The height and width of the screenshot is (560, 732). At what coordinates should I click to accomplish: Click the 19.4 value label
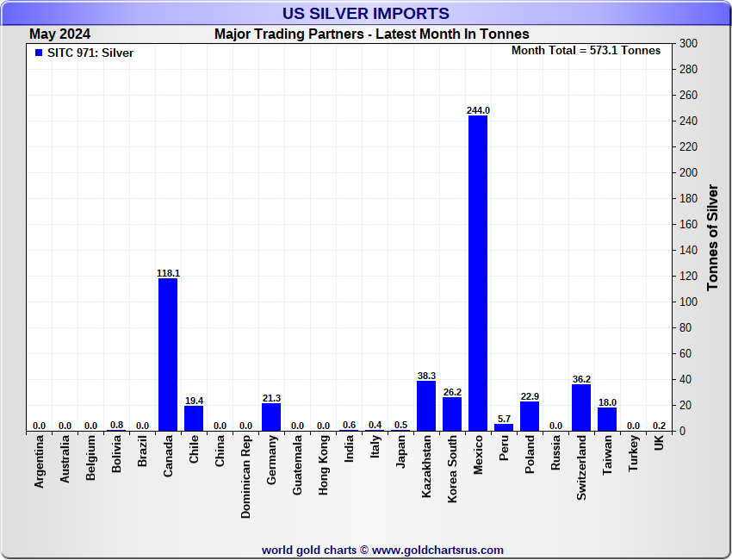pos(194,401)
